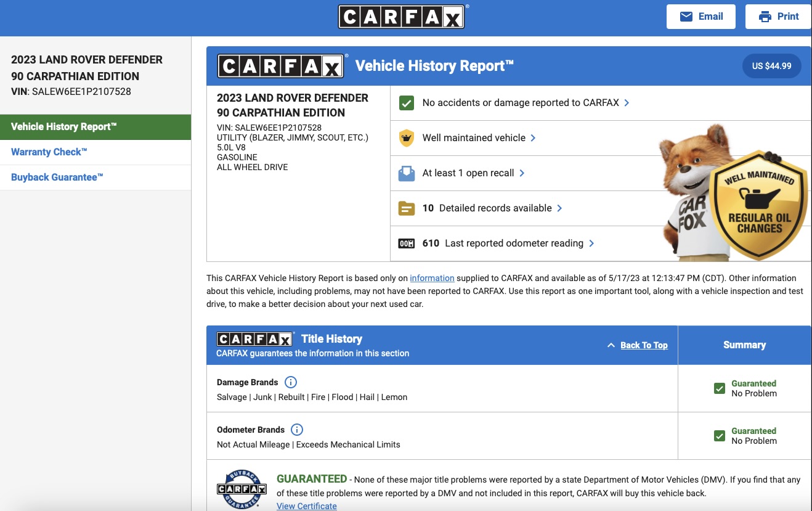Click No accidents or damage reported link
Viewport: 812px width, 511px height.
(521, 103)
